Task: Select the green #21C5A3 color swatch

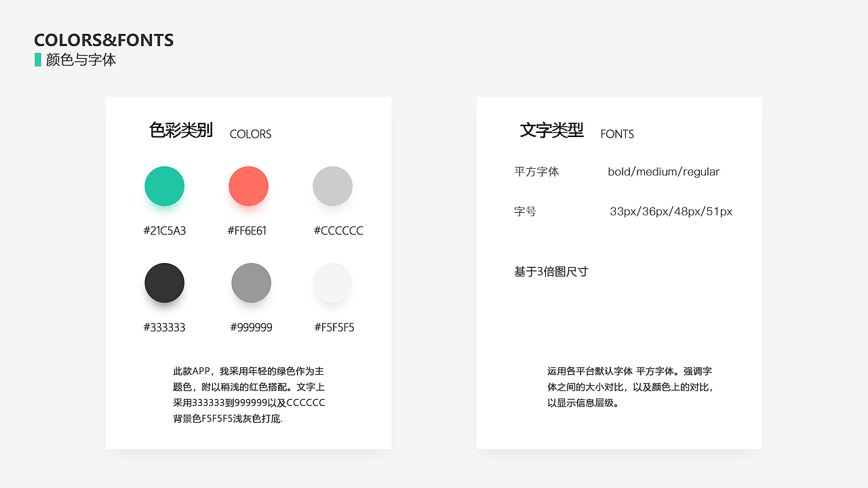Action: (164, 186)
